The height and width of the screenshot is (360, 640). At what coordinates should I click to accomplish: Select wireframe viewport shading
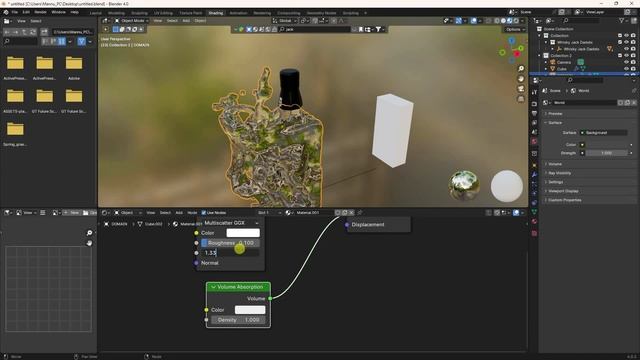pyautogui.click(x=497, y=20)
